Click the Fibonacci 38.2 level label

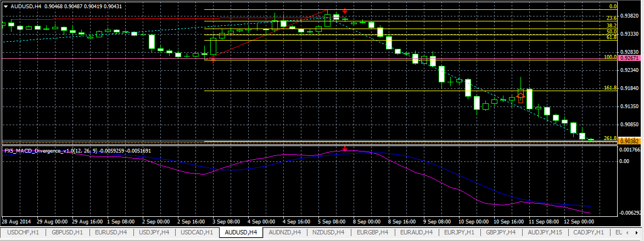pos(612,25)
